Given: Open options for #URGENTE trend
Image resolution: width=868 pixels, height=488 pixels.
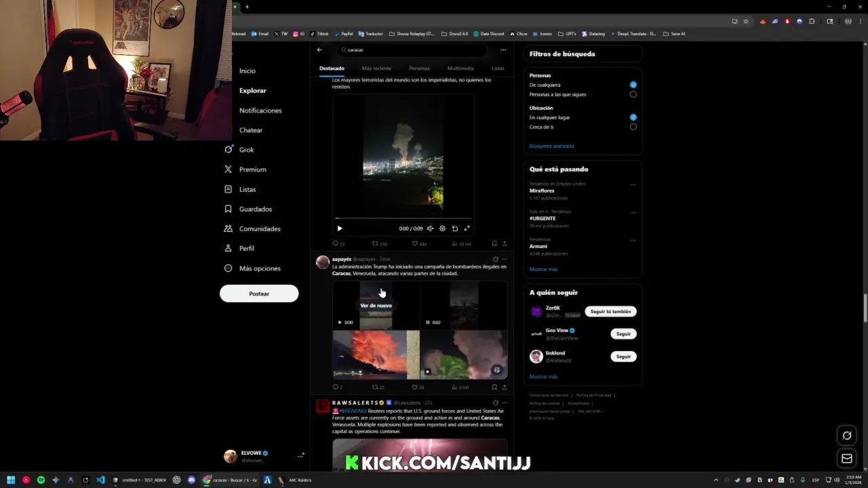Looking at the screenshot, I should [x=633, y=212].
